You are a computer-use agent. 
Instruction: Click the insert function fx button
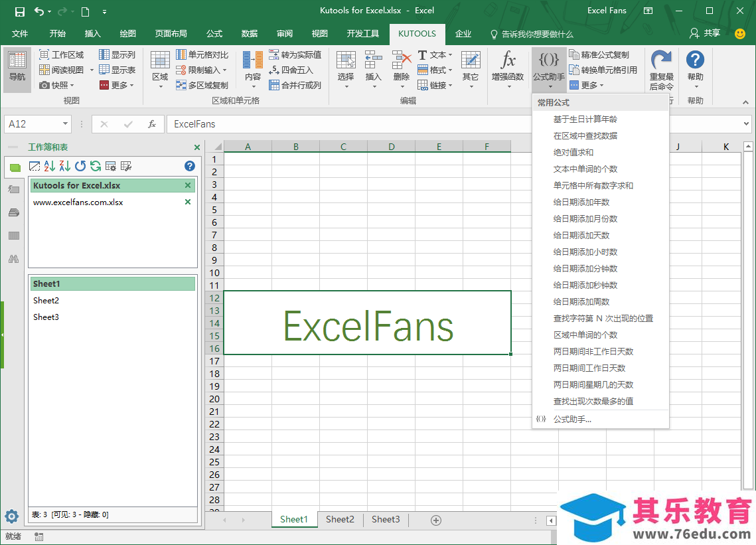pyautogui.click(x=152, y=124)
